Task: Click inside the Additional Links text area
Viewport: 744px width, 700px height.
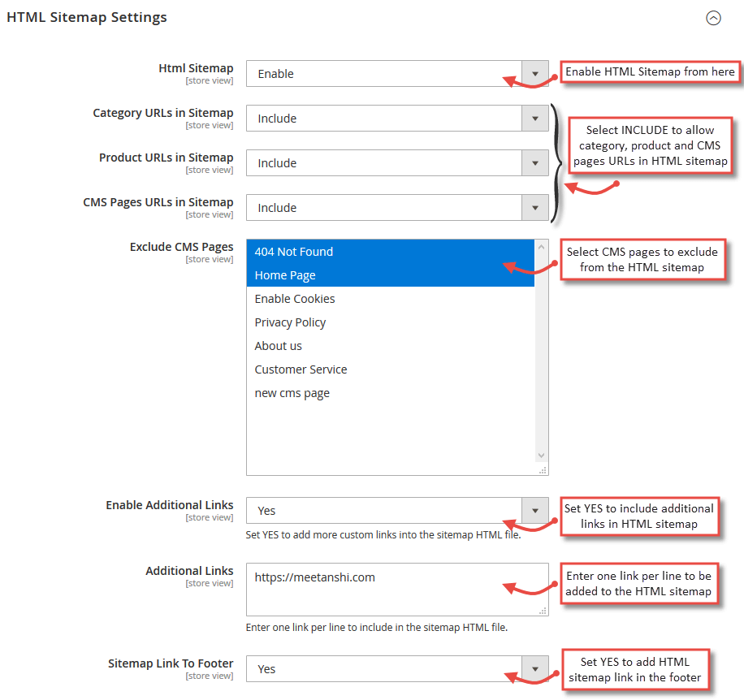Action: [390, 583]
